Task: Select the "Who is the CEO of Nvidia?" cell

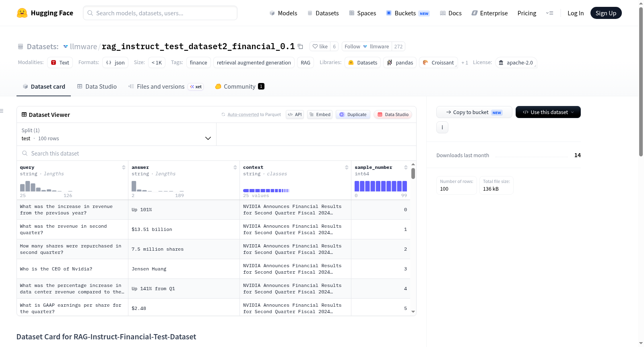Action: point(72,269)
